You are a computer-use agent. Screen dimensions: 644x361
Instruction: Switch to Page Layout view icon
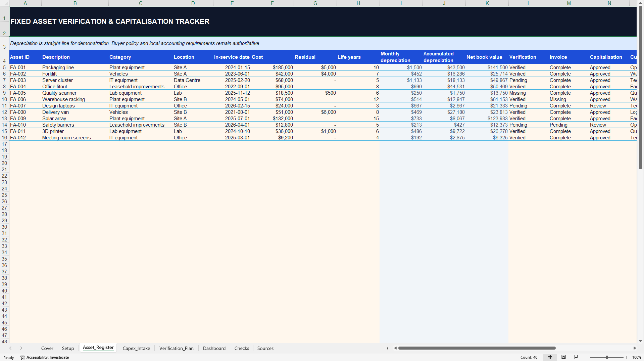pyautogui.click(x=563, y=357)
